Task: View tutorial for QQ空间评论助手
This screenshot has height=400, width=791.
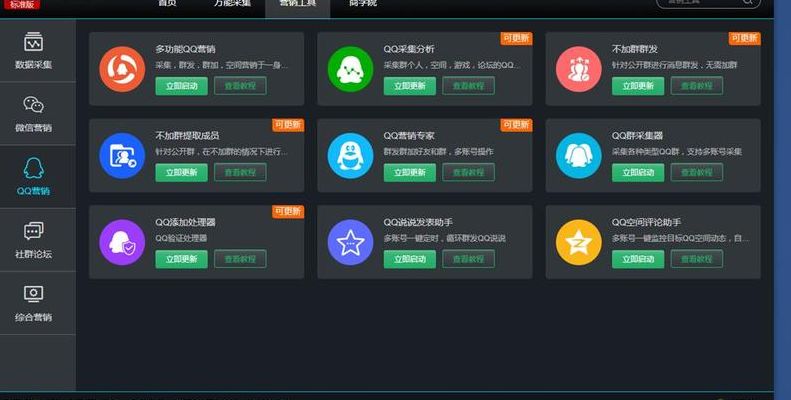Action: (697, 259)
